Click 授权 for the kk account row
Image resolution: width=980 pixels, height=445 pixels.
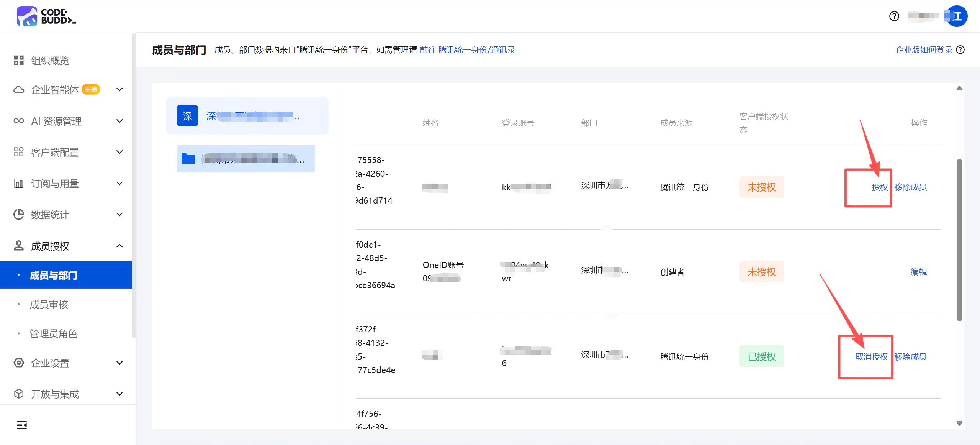(x=880, y=187)
